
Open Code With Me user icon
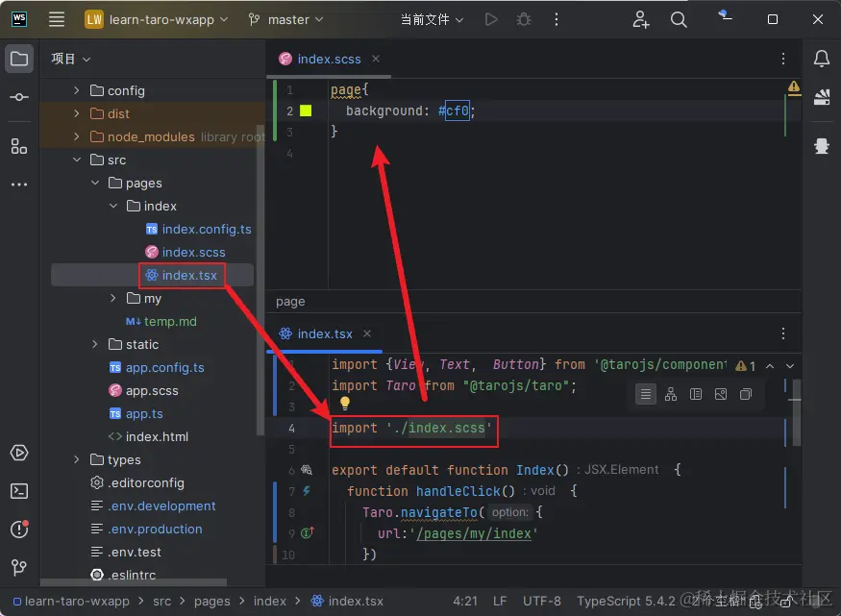[x=640, y=20]
